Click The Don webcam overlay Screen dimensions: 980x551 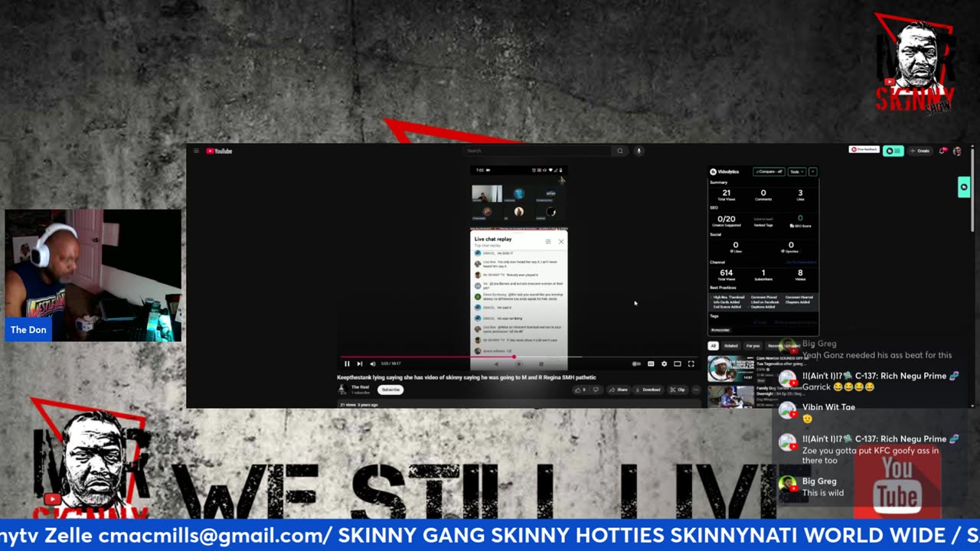click(93, 275)
